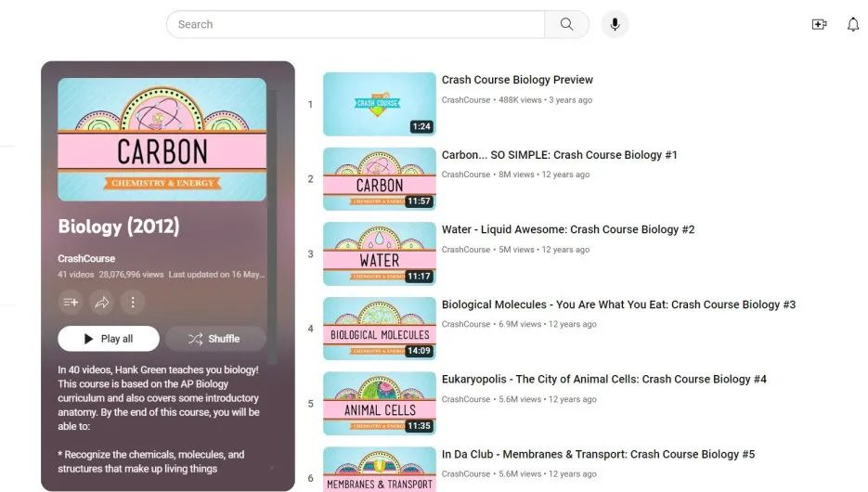Open playlist more options menu
The height and width of the screenshot is (492, 868).
pos(133,303)
